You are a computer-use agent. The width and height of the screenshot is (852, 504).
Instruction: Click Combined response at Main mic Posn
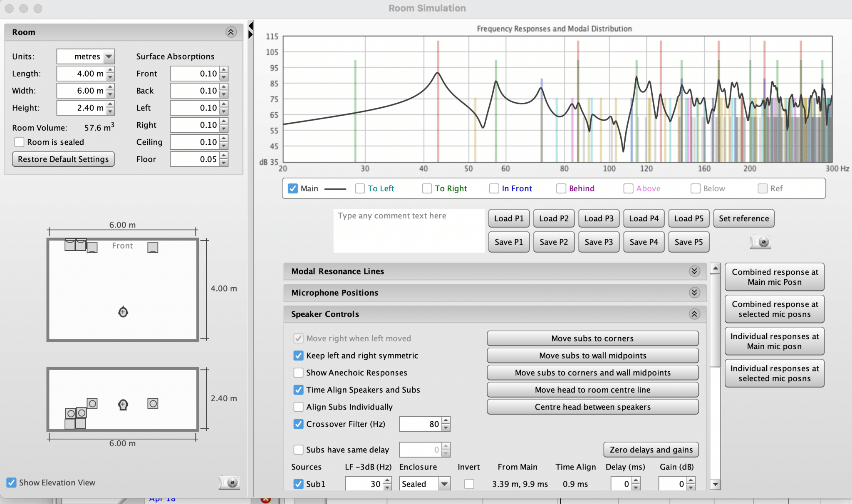775,277
